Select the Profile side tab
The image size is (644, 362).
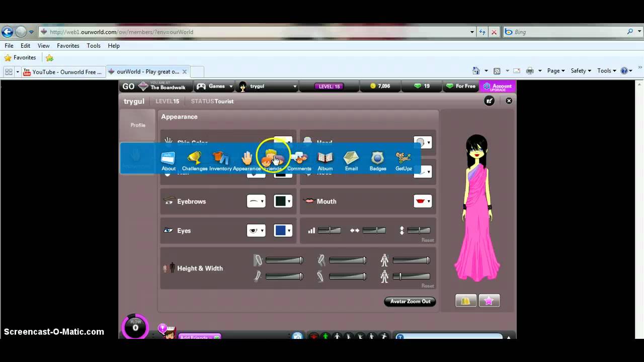pyautogui.click(x=138, y=125)
